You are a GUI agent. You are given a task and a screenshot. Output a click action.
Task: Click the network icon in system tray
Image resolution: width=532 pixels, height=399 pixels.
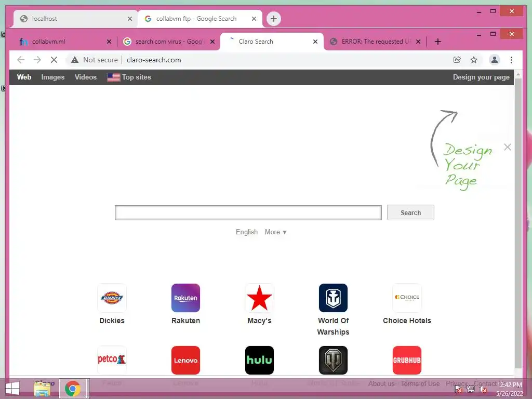pyautogui.click(x=471, y=389)
